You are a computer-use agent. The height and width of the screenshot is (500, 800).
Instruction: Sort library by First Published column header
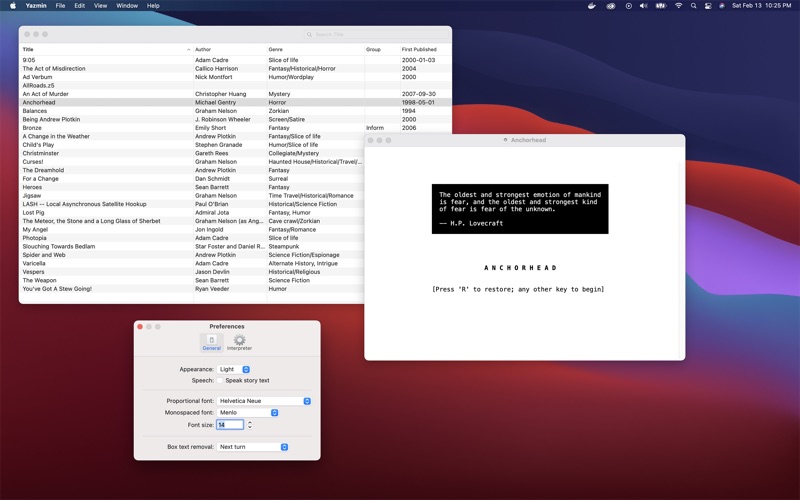point(426,49)
